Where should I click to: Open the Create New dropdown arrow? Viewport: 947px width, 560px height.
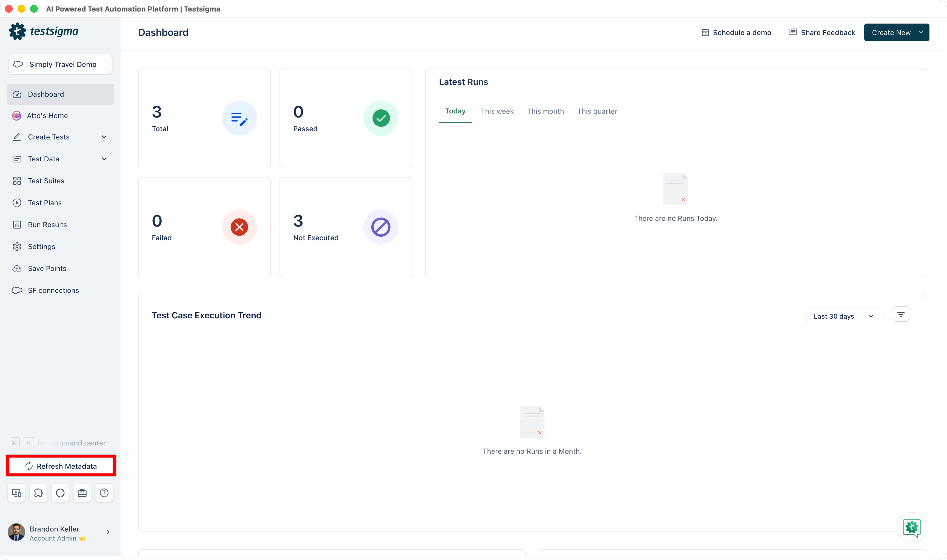tap(921, 32)
